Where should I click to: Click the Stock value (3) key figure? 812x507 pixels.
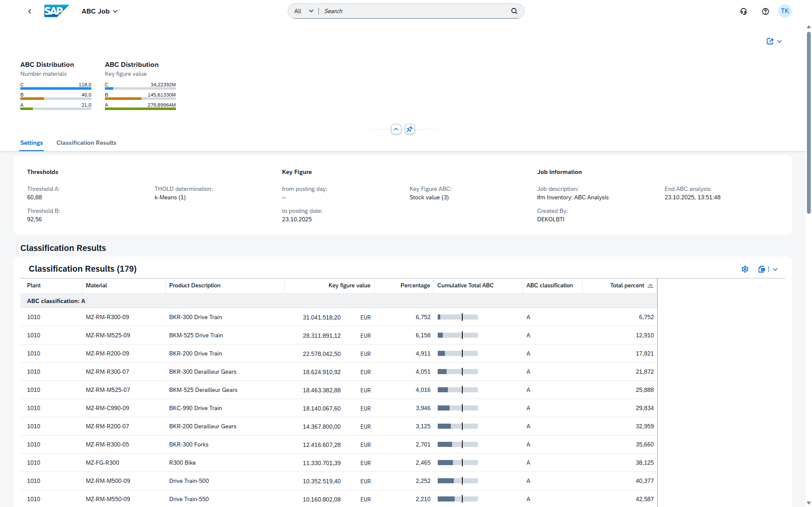click(429, 197)
